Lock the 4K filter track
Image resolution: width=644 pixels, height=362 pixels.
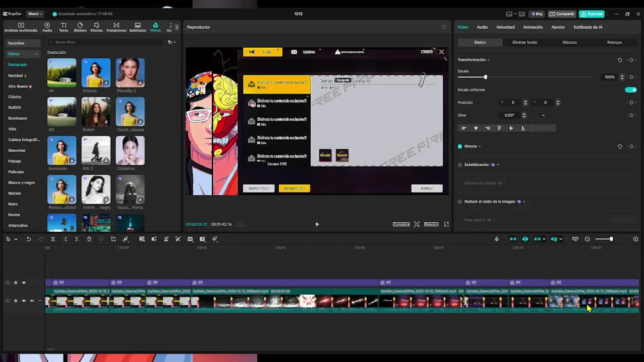click(x=16, y=283)
